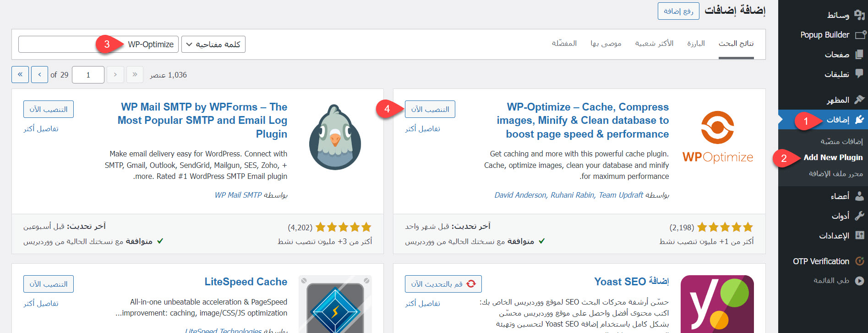Click the Tools (أدوات) wrench icon

(860, 216)
